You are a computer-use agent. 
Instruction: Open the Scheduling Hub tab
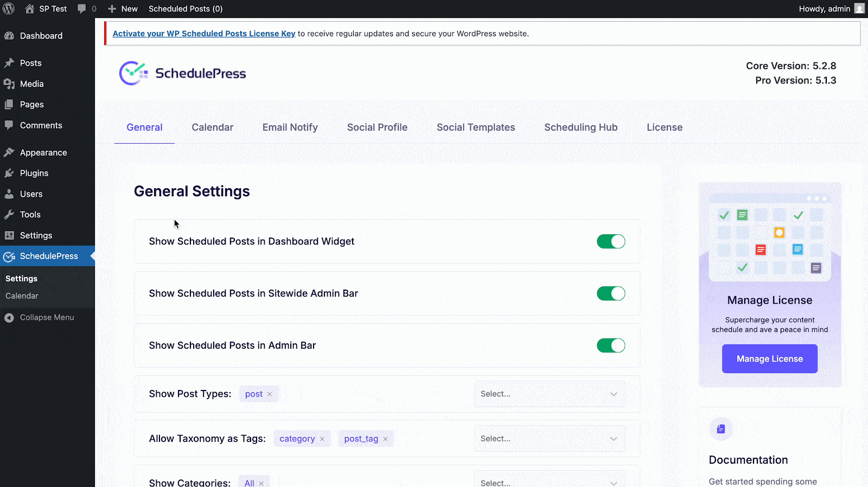581,127
